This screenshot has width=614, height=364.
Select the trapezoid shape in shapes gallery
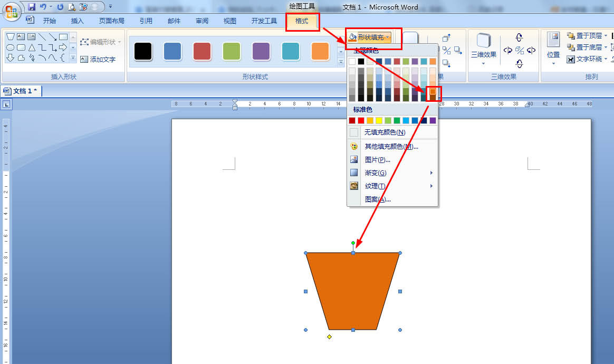pyautogui.click(x=11, y=37)
